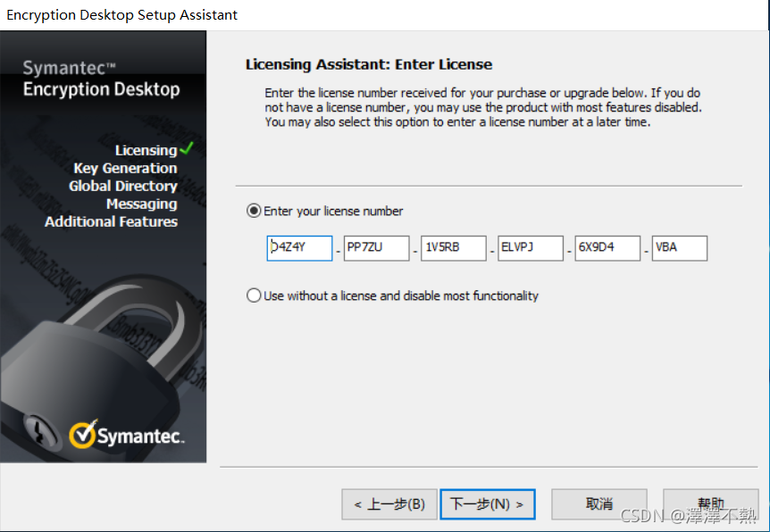Click the green checkmark beside Licensing

pyautogui.click(x=187, y=147)
